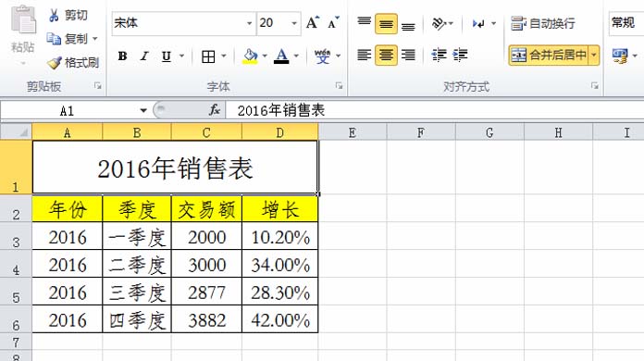Open the Copy dropdown arrow
The image size is (644, 361).
95,39
